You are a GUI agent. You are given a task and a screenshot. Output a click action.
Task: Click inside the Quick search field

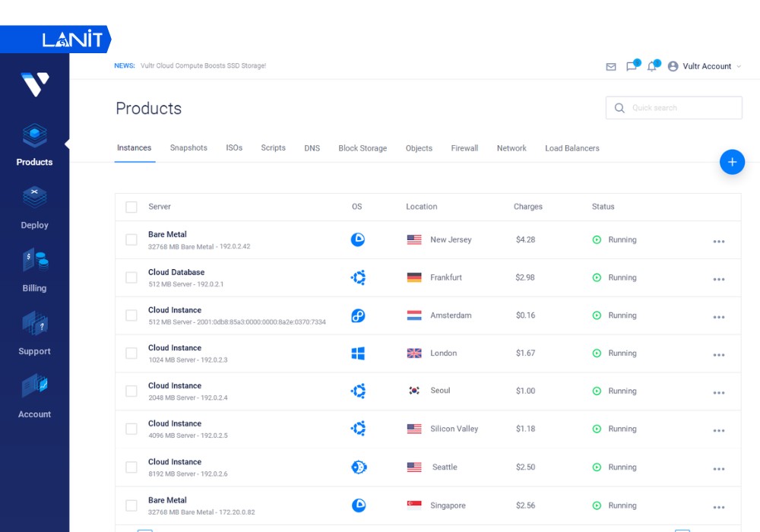point(673,108)
